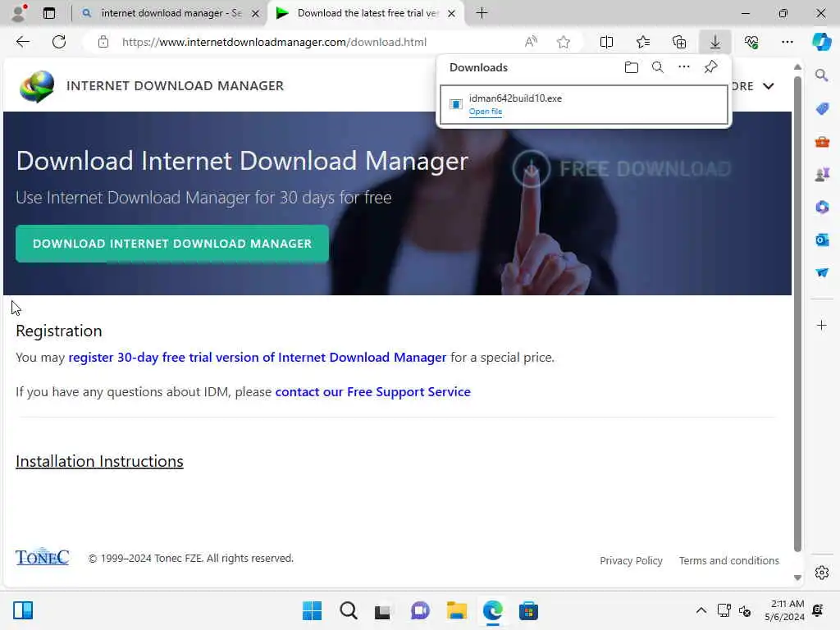Expand the MORE menu chevron
840x630 pixels.
[768, 85]
